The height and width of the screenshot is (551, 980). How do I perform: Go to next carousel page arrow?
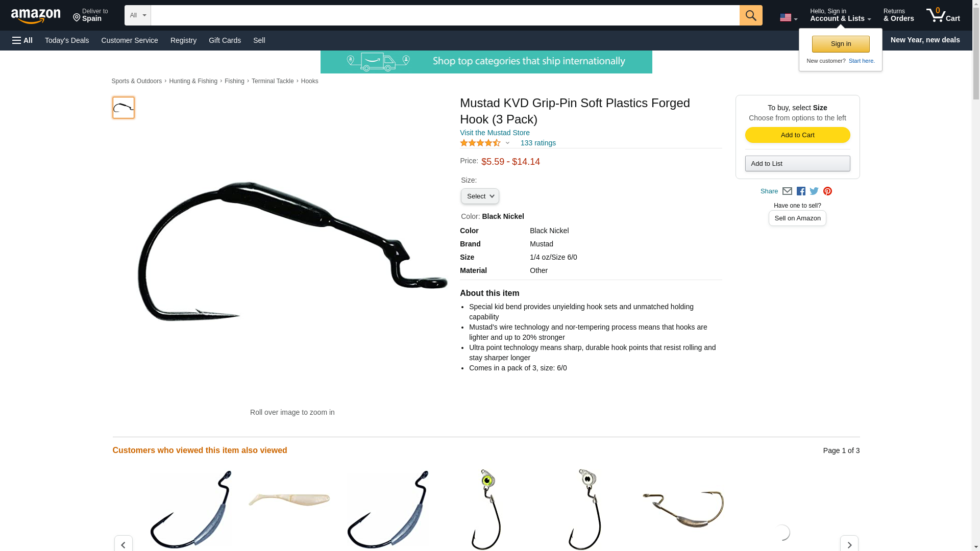coord(849,544)
